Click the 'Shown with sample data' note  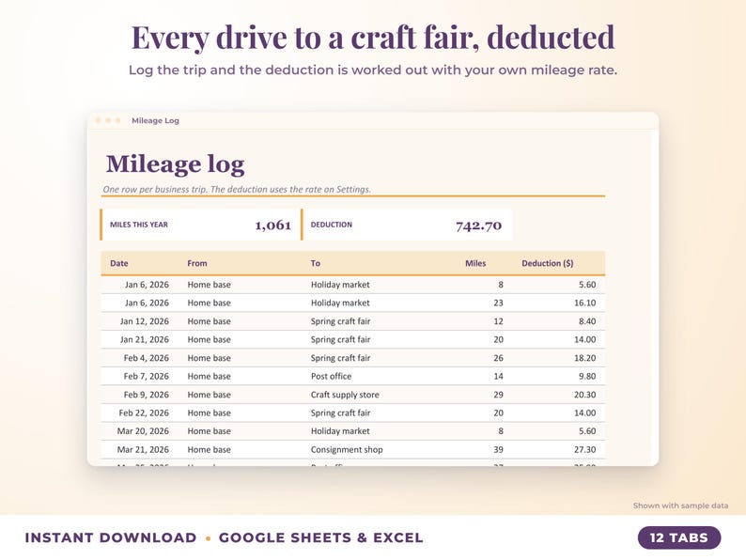[680, 506]
